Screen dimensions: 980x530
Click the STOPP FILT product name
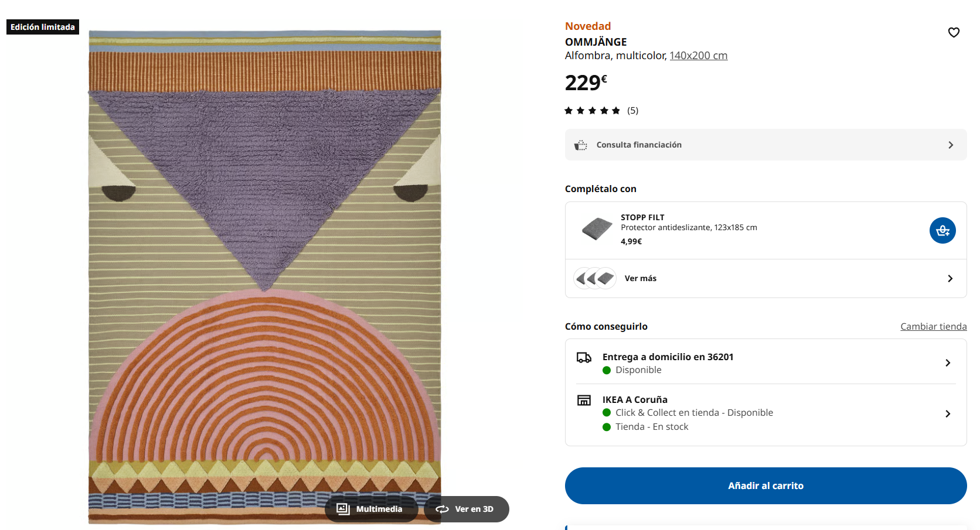click(642, 217)
